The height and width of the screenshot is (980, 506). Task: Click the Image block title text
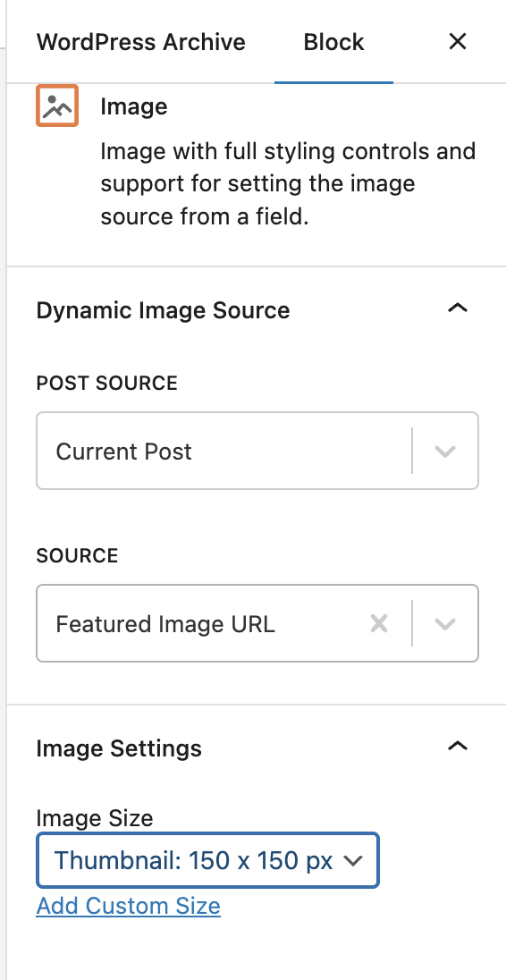point(134,106)
